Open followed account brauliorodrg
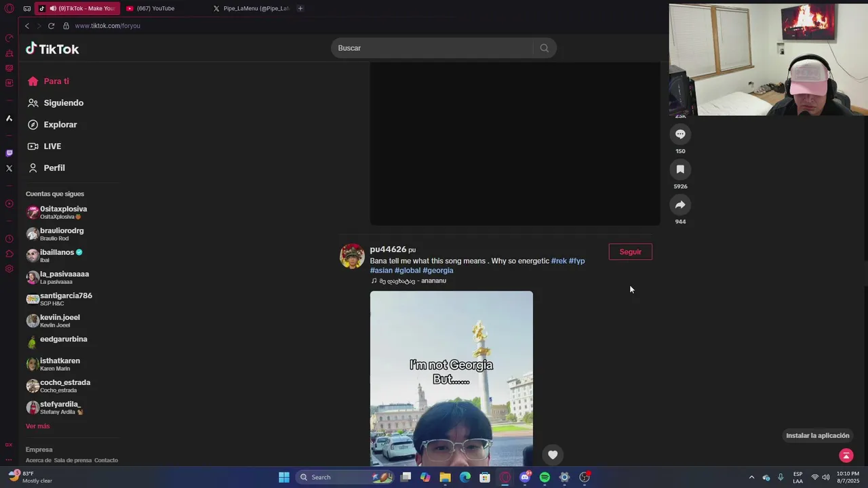 coord(55,234)
